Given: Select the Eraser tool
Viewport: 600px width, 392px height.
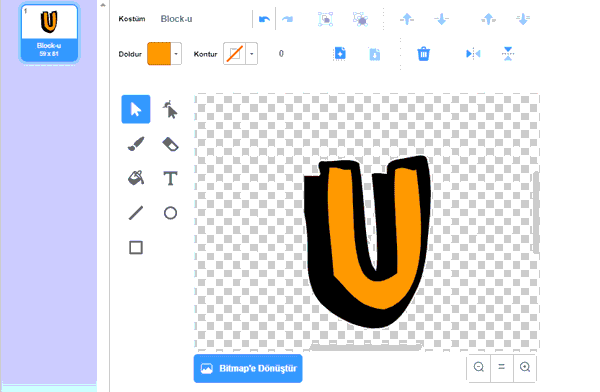Looking at the screenshot, I should 170,144.
